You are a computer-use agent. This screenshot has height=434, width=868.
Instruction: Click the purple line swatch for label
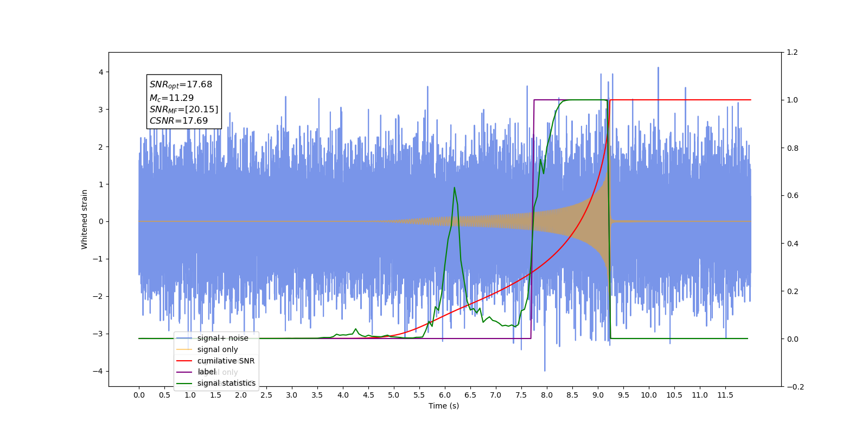click(x=184, y=372)
